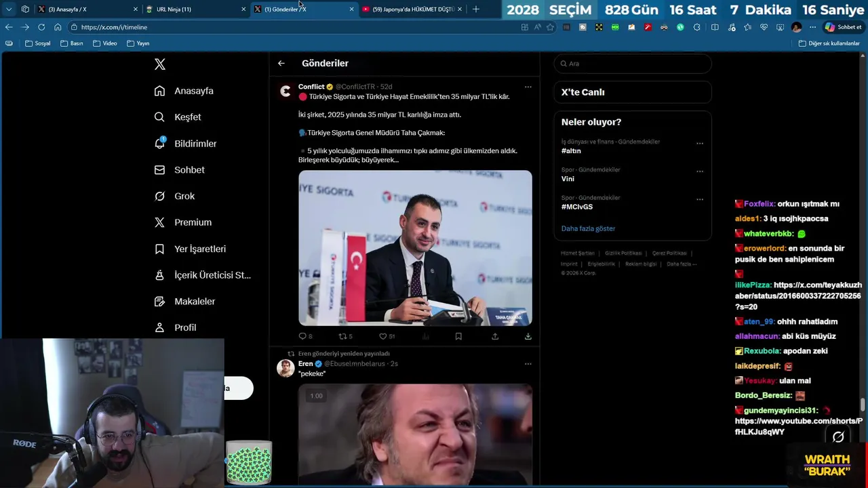Open the Türkiye Sigorta photo

click(x=415, y=248)
